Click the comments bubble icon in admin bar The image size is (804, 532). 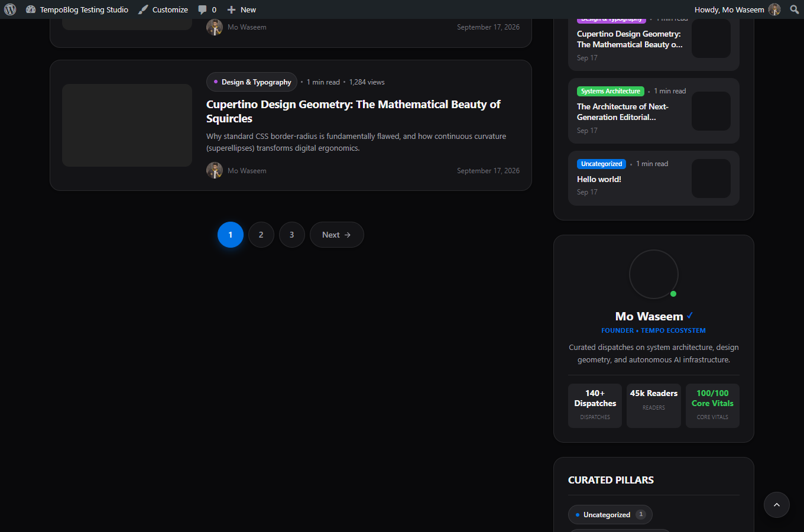(x=202, y=9)
